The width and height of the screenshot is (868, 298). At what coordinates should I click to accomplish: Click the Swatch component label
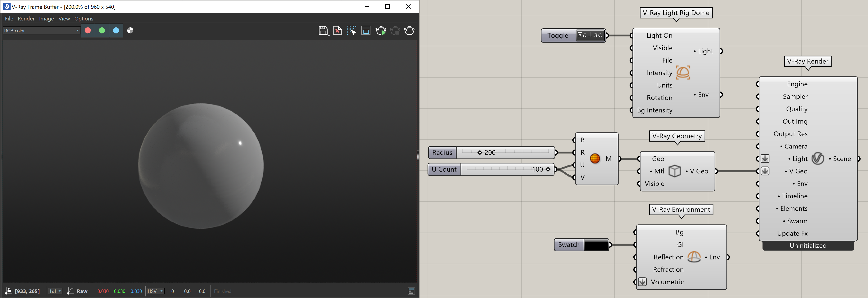tap(569, 245)
